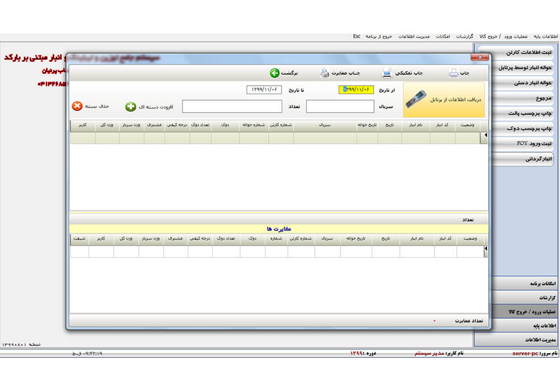
Task: Open حواله انبار دستی in the sidebar
Action: click(522, 83)
